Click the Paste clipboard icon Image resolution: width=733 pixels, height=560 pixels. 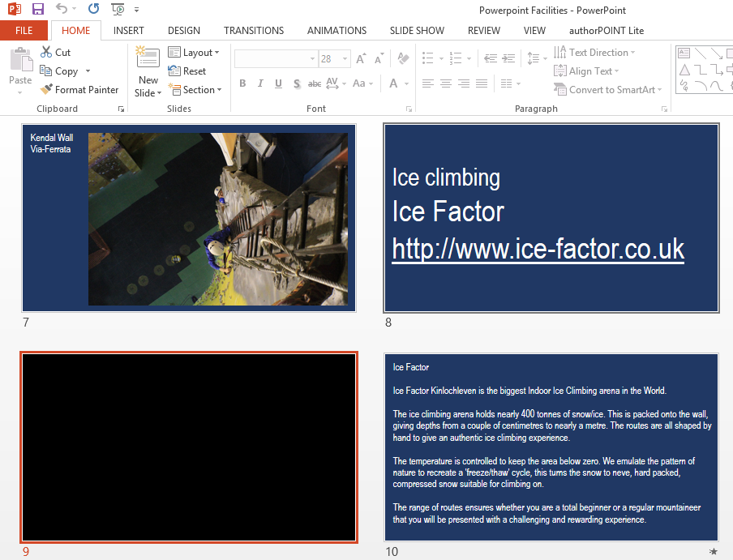[x=21, y=60]
